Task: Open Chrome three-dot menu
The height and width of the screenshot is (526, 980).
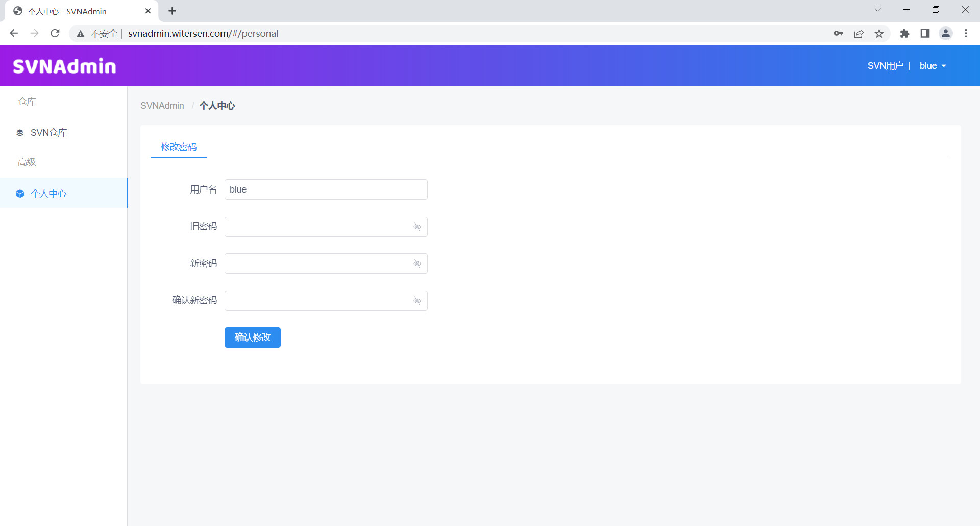Action: [x=966, y=34]
